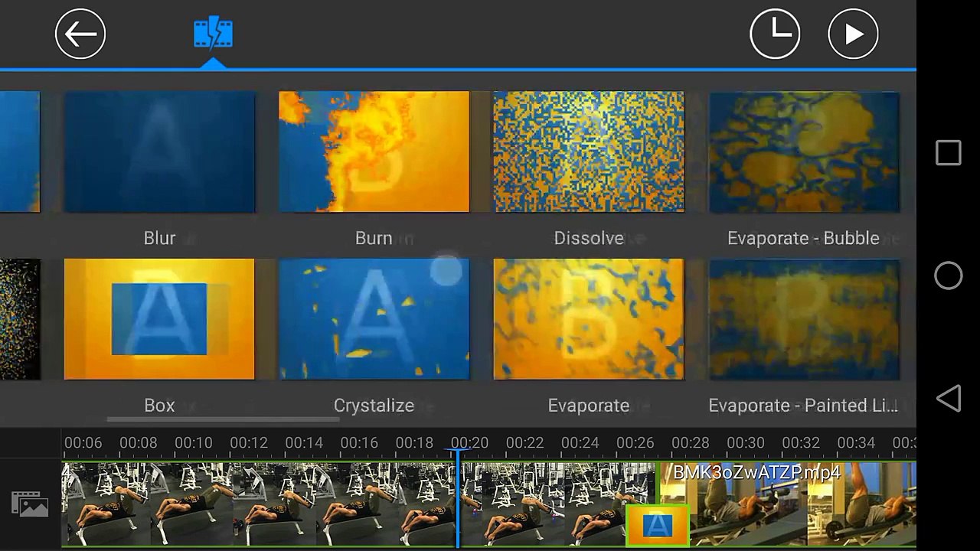Screen dimensions: 980x551
Task: Click the 00:28 mark on timeline ruler
Action: (x=691, y=443)
